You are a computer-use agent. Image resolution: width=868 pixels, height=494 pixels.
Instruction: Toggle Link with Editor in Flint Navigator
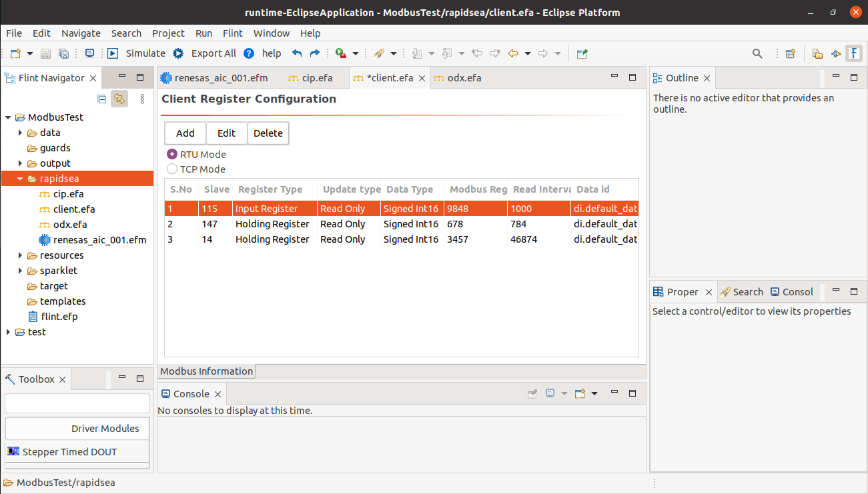119,99
